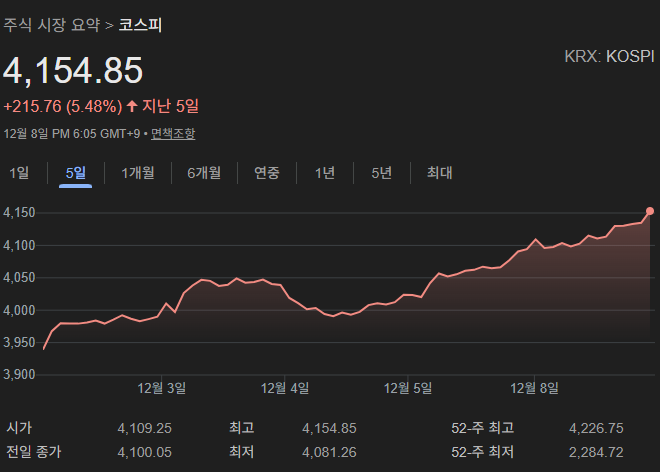This screenshot has height=472, width=660.
Task: Show the 1개월 chart range
Action: (138, 173)
